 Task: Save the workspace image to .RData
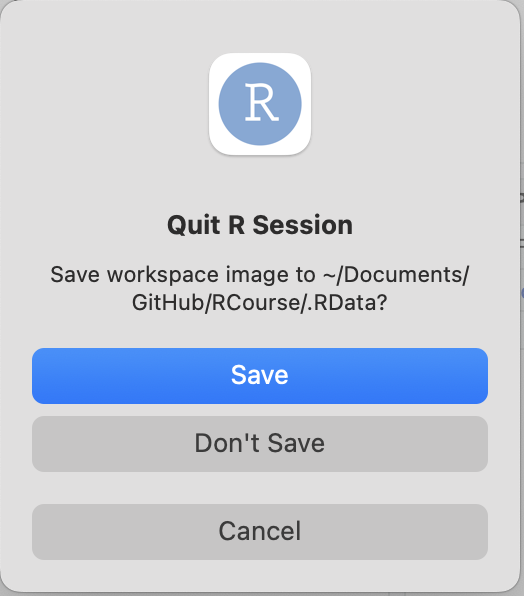260,376
